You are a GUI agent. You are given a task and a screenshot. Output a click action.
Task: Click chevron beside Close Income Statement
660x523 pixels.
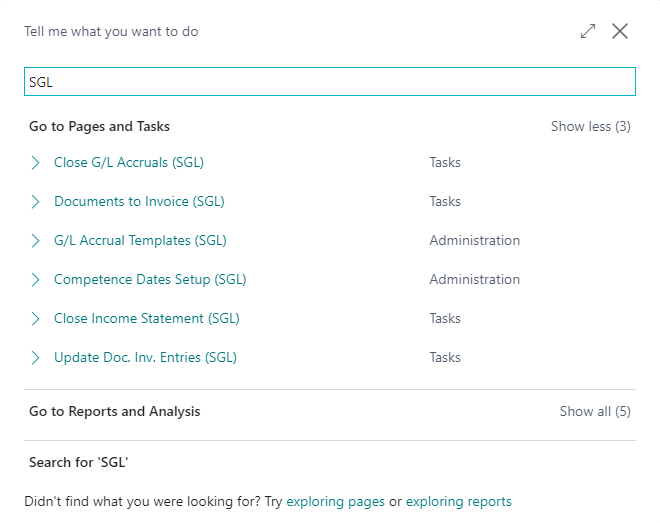pos(36,318)
